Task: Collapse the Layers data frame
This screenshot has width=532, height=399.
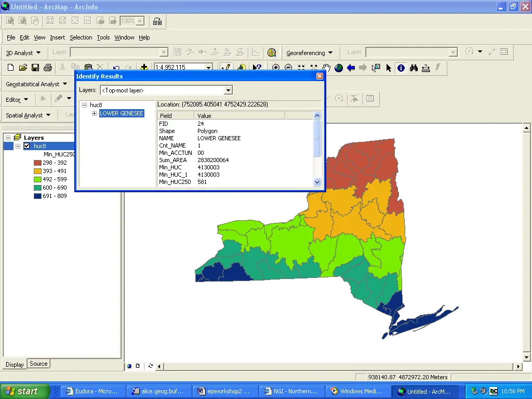Action: click(x=8, y=138)
